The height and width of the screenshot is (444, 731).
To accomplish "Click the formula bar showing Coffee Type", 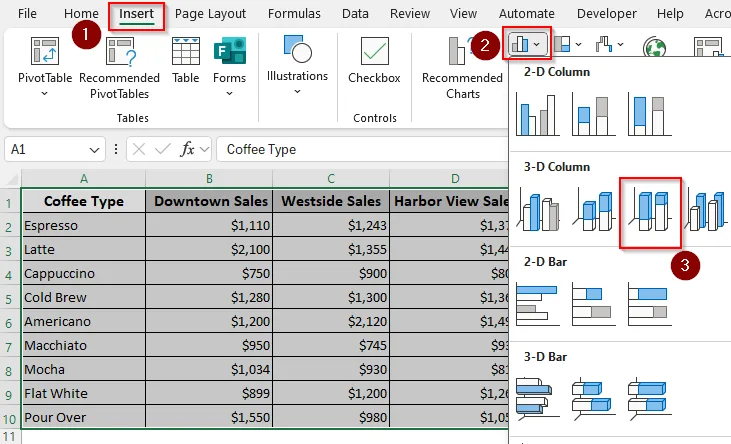I will click(364, 149).
